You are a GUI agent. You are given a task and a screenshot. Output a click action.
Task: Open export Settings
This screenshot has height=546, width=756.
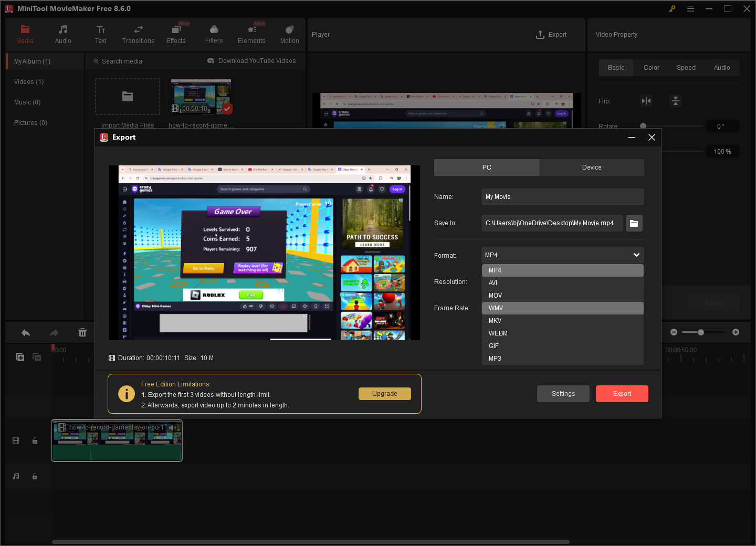(563, 394)
